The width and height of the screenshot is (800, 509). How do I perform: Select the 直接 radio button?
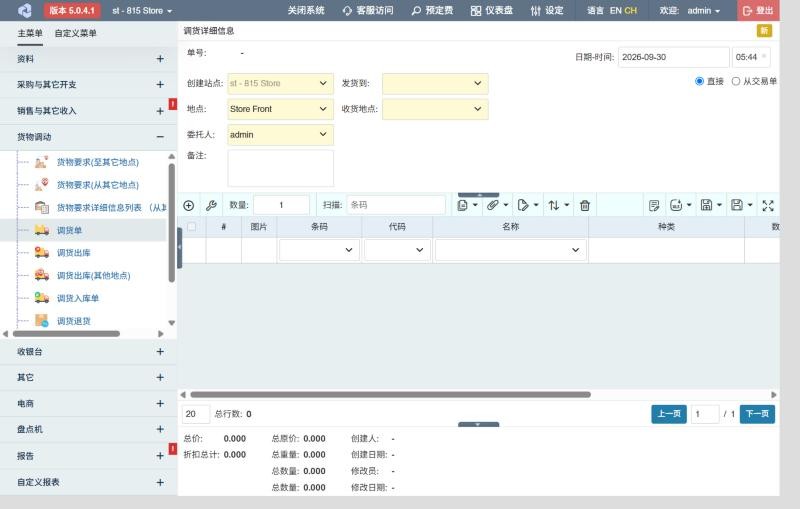[699, 81]
